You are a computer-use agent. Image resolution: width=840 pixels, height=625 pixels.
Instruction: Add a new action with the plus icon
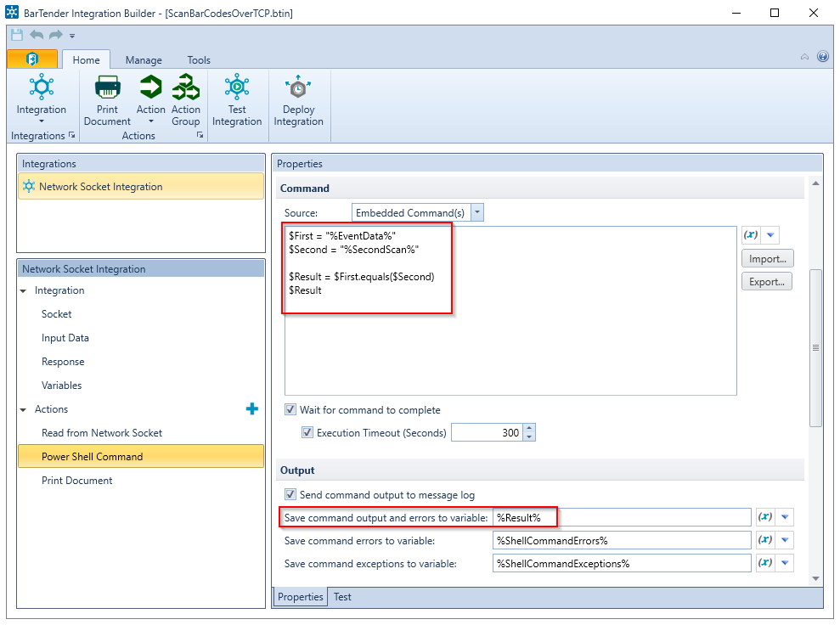(x=251, y=409)
